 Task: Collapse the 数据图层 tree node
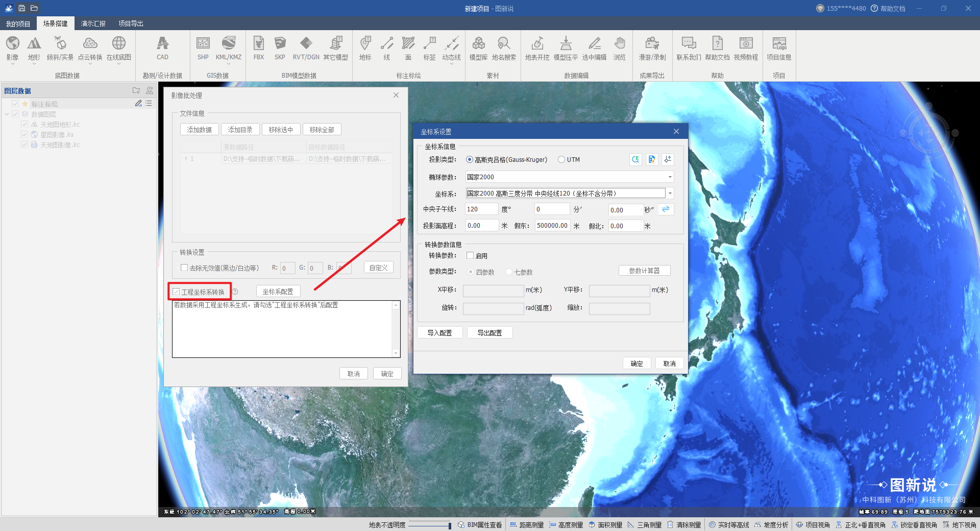7,114
